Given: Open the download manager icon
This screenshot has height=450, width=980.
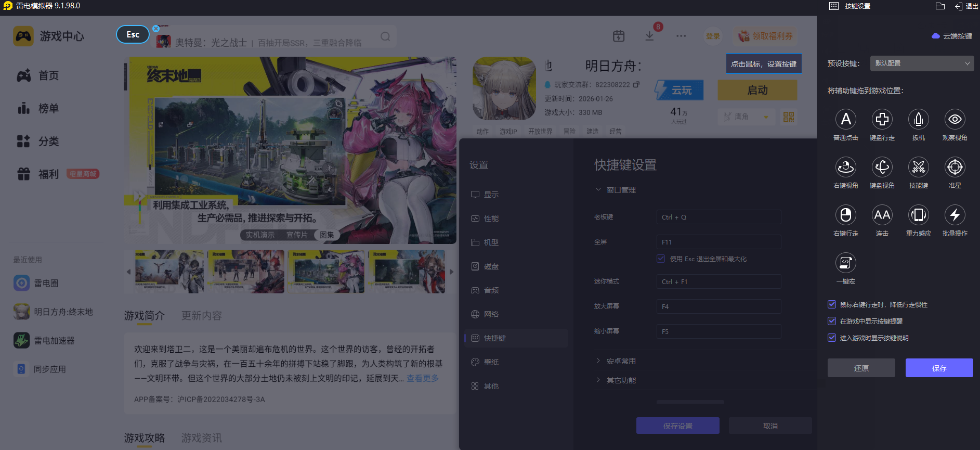Looking at the screenshot, I should (x=649, y=36).
